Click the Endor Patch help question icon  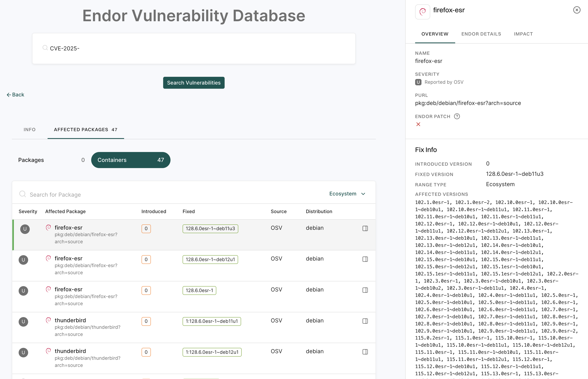coord(457,116)
